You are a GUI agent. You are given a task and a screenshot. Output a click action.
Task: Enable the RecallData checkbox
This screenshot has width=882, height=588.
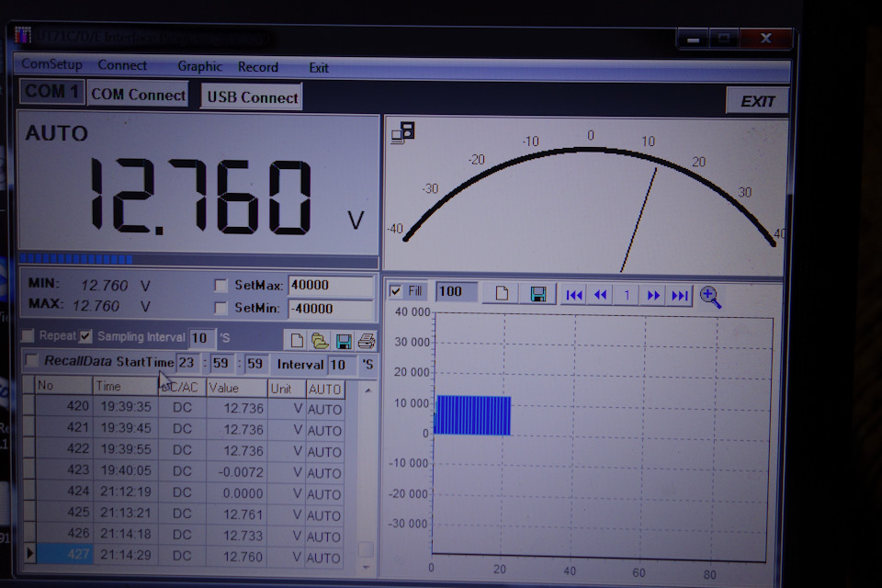point(32,360)
